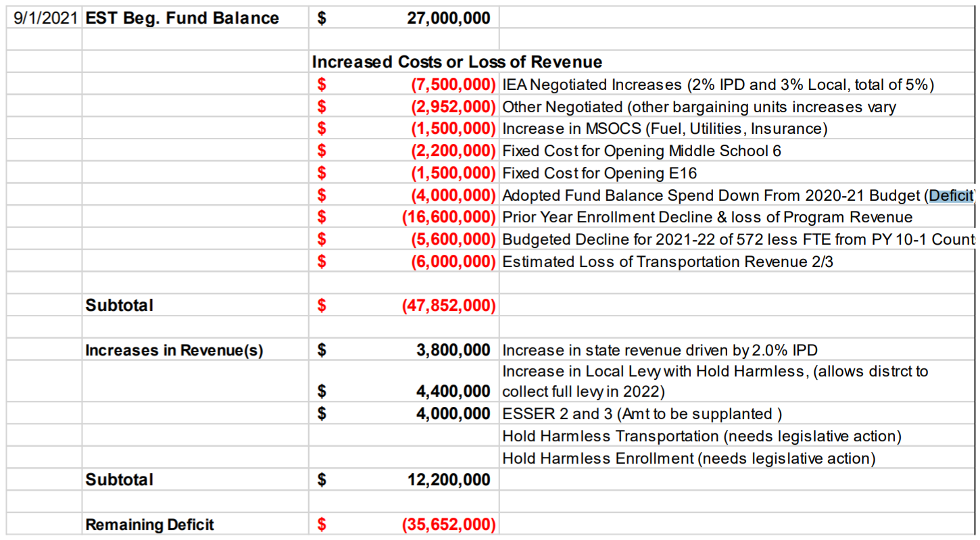Screen dimensions: 980x540
Task: Select Fixed Cost for Opening Middle School 6
Action: click(x=641, y=151)
